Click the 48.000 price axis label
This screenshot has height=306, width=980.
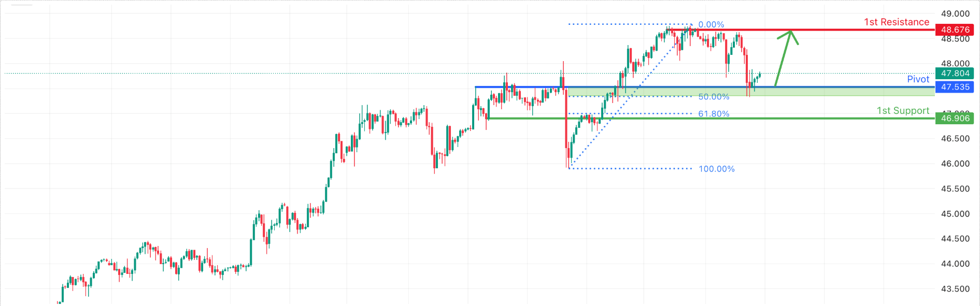pyautogui.click(x=955, y=64)
